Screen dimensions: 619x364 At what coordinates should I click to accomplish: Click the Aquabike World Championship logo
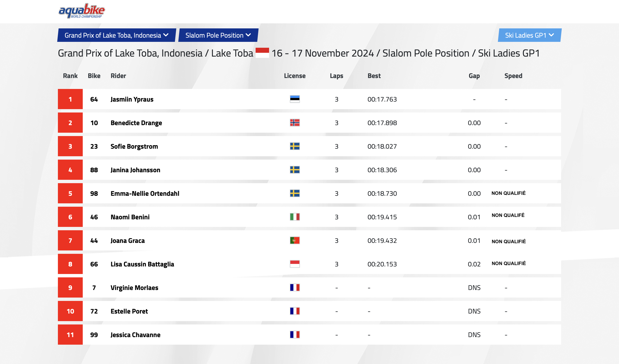click(x=81, y=11)
